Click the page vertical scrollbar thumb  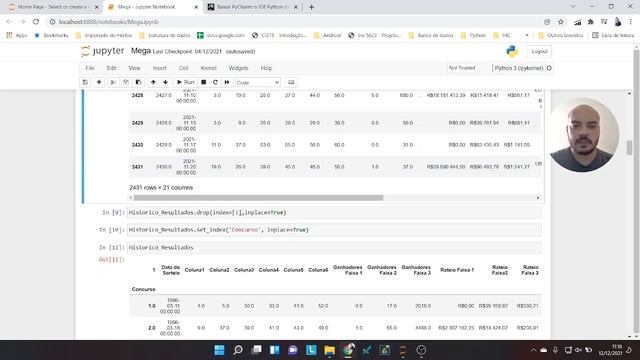pos(629,148)
